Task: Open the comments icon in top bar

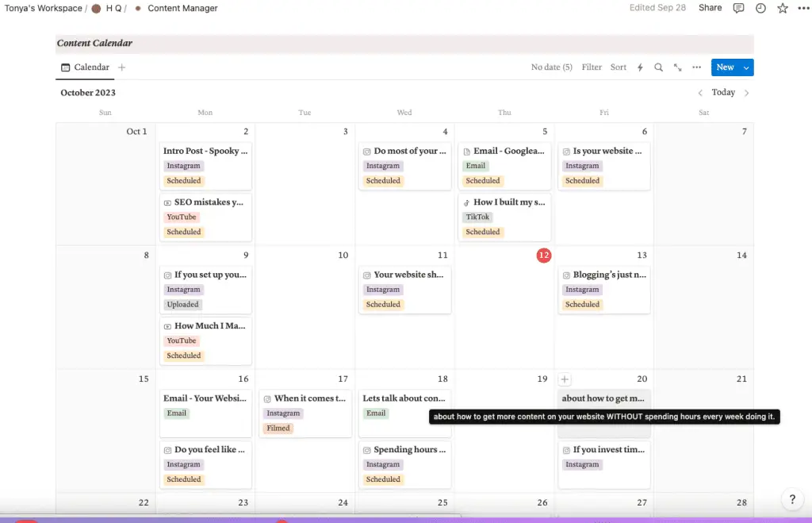Action: tap(738, 8)
